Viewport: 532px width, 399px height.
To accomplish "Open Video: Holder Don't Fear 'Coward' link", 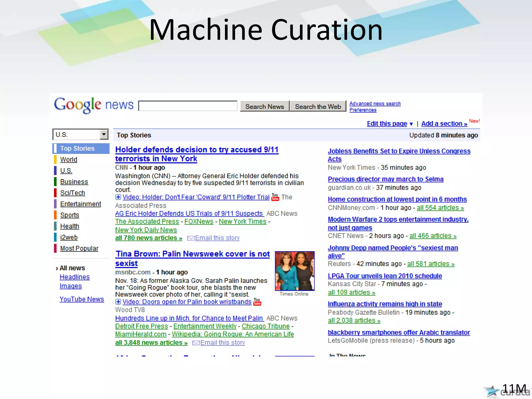I will coord(196,197).
